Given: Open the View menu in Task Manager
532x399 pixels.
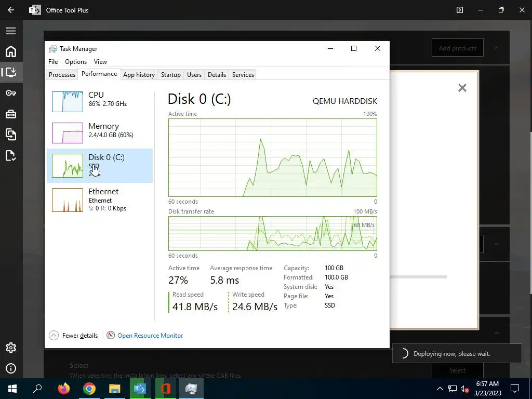Looking at the screenshot, I should [x=100, y=62].
